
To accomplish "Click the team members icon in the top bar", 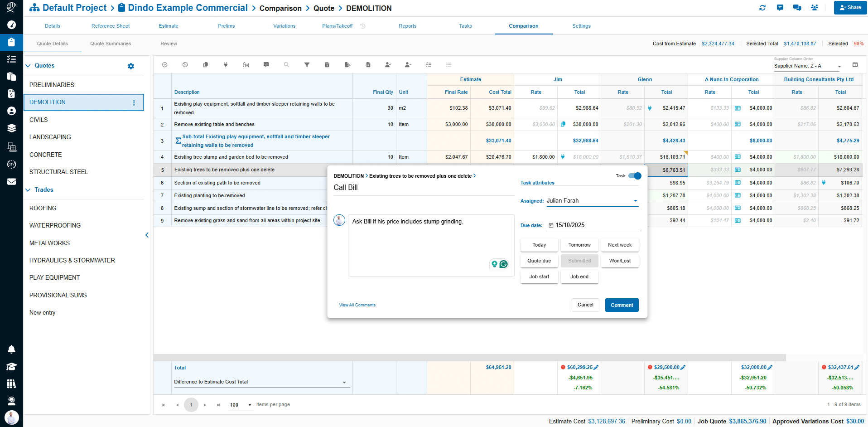I will tap(815, 8).
